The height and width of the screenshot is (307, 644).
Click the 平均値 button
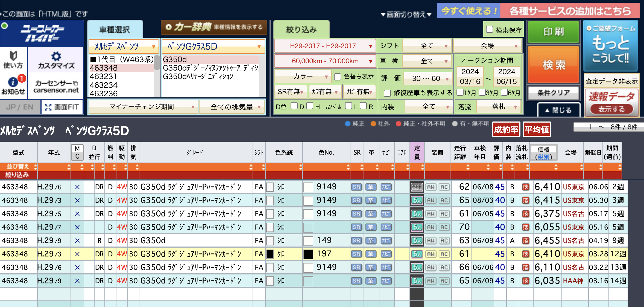click(x=537, y=129)
